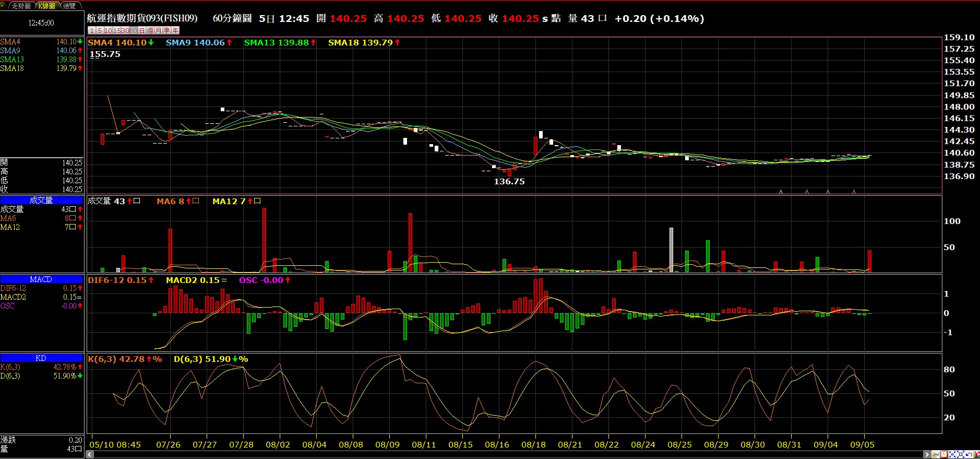Set chart period to 30 minutes
This screenshot has width=980, height=459.
click(x=125, y=30)
